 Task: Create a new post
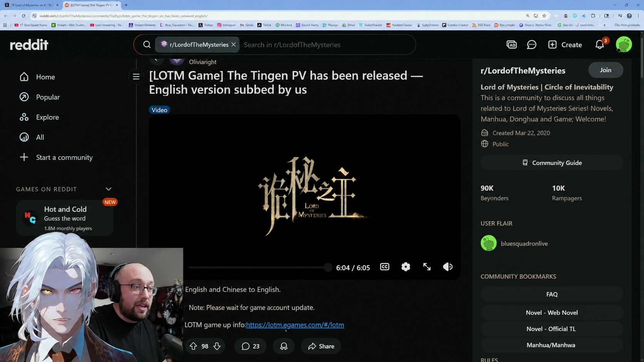pos(565,45)
